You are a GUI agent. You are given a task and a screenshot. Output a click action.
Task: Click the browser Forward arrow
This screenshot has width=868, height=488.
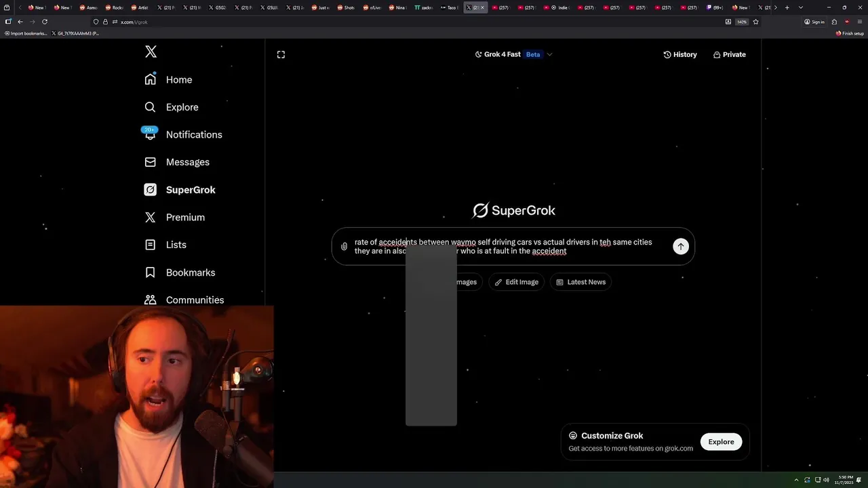(x=32, y=22)
